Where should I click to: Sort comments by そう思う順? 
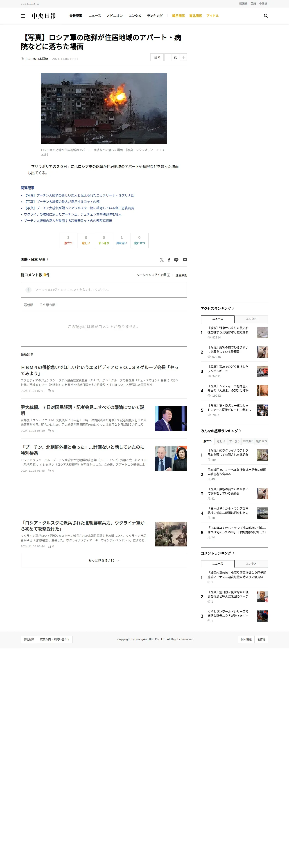point(47,305)
